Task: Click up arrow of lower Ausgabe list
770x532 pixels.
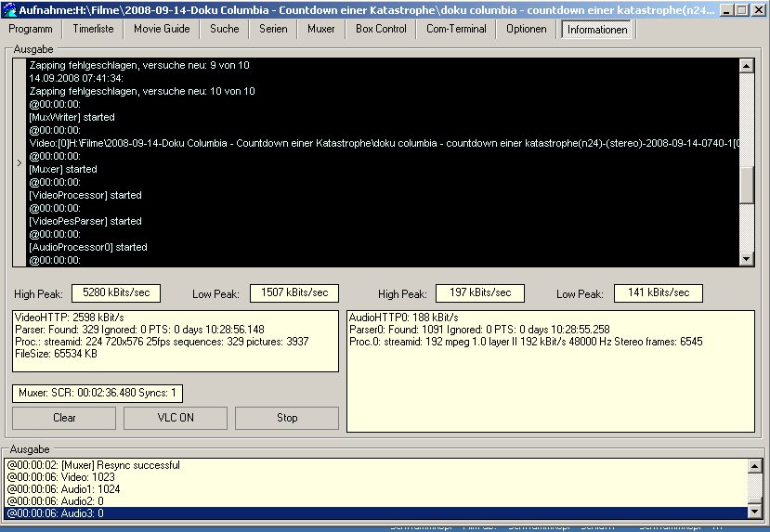Action: 755,466
